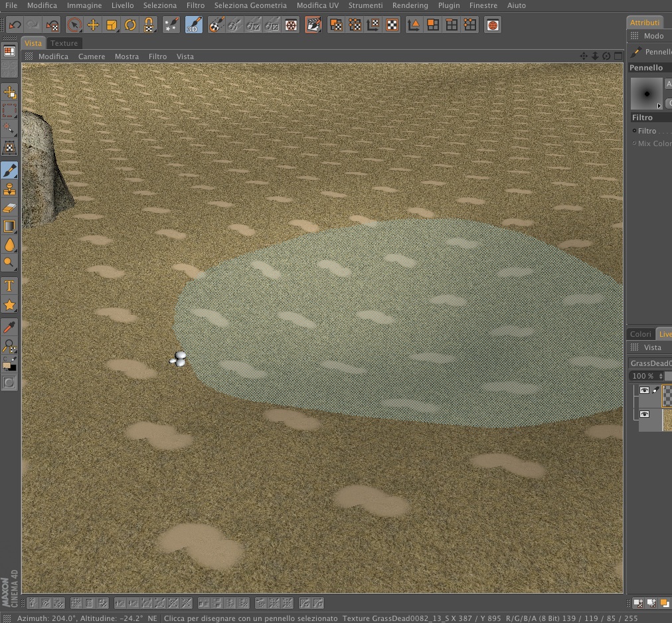Click the render clapperboard brush icon
Screen dimensions: 672x623
[313, 25]
